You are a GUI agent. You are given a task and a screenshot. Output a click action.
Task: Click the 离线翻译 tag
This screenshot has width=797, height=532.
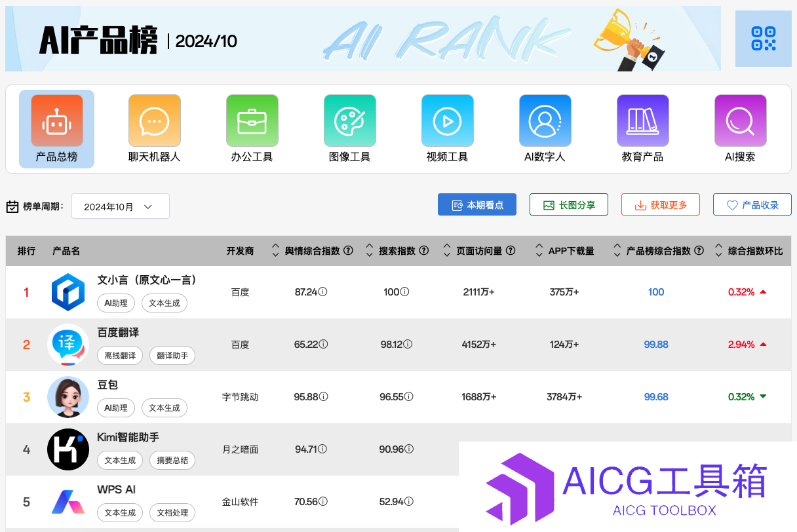(x=120, y=356)
